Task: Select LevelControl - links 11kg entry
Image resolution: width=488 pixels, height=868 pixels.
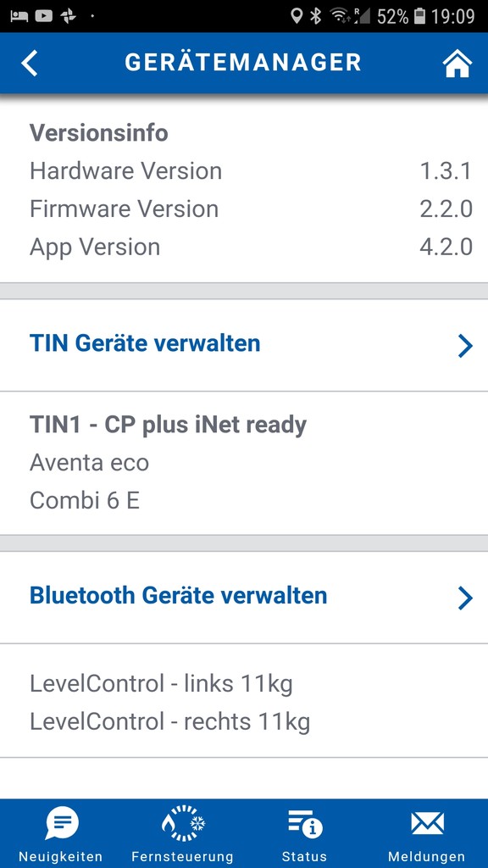Action: [161, 684]
